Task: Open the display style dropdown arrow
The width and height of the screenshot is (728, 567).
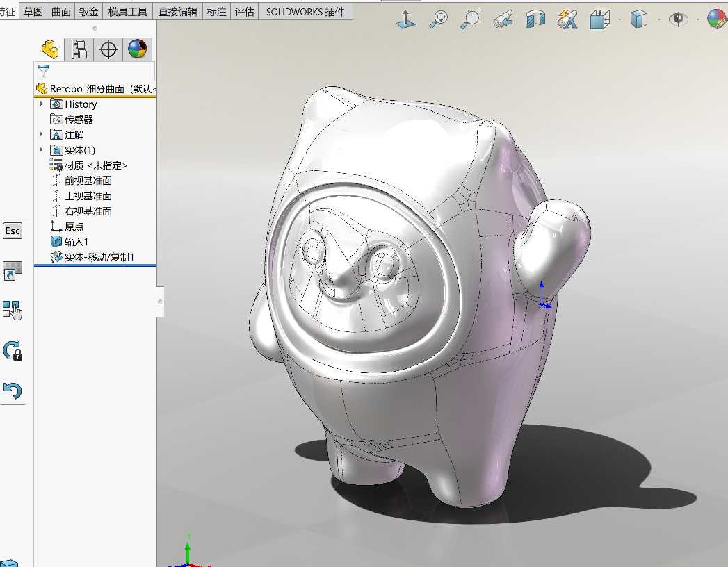Action: click(x=659, y=19)
